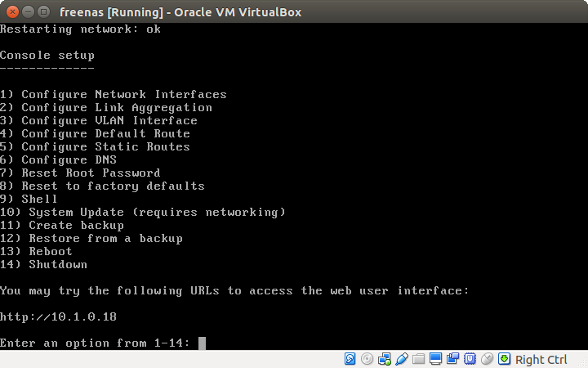Click the 'You may try the following URLs' line

click(x=234, y=291)
